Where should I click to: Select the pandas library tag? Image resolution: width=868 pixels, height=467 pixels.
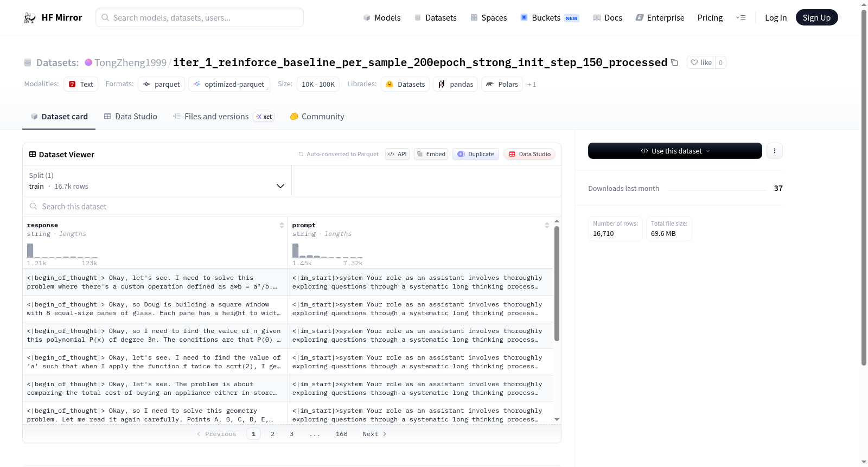456,84
